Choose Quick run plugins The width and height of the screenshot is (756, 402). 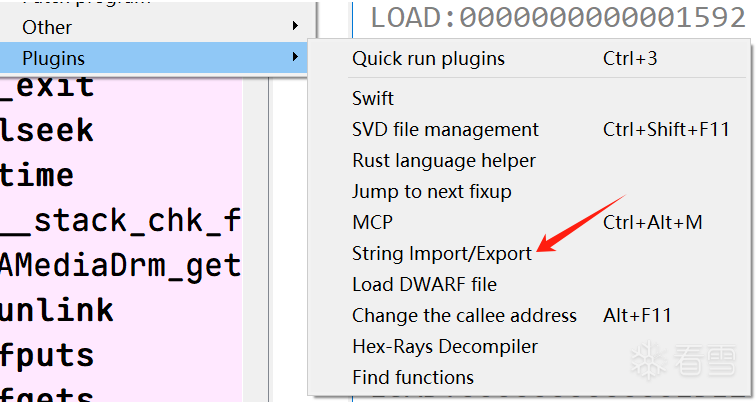coord(428,59)
